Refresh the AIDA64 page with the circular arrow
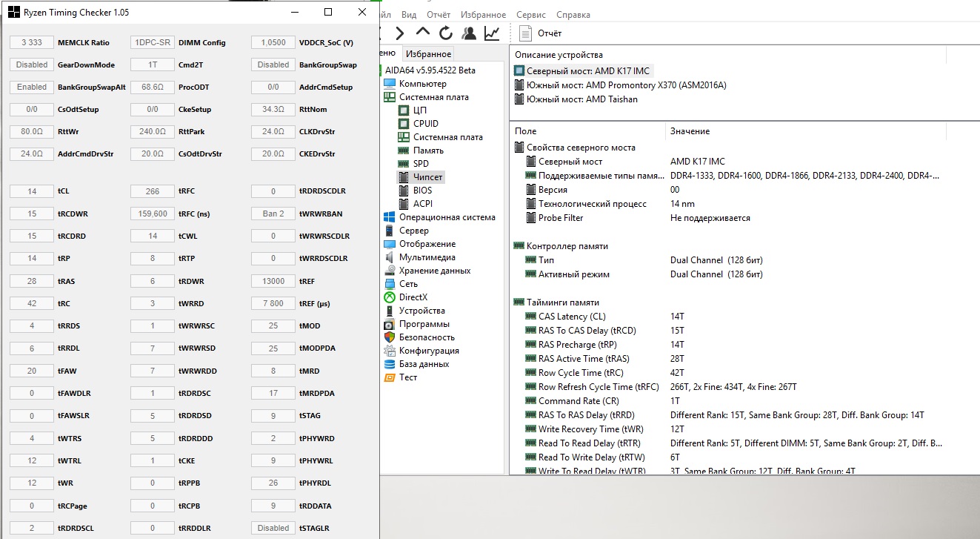This screenshot has height=539, width=980. click(446, 33)
